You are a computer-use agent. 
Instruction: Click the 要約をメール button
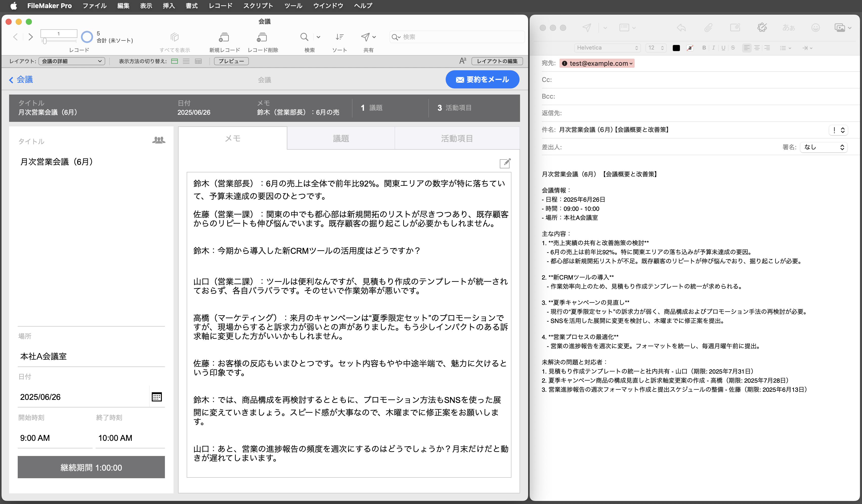tap(482, 80)
